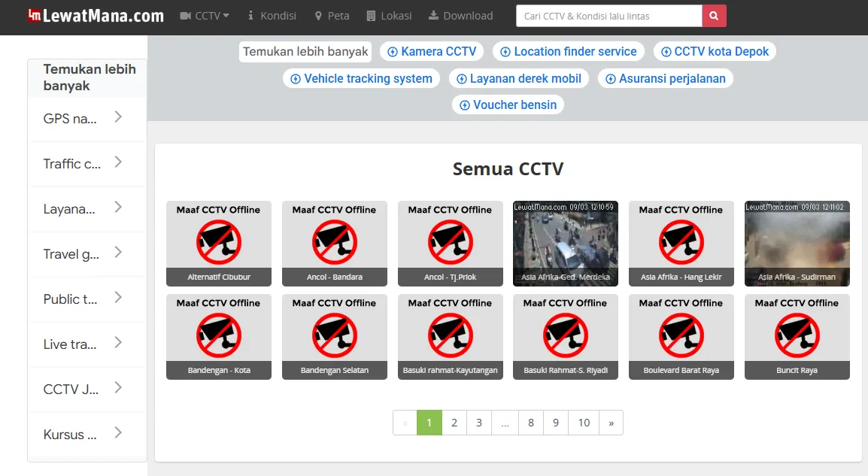Click the CCTV search input field
Image resolution: width=868 pixels, height=476 pixels.
pyautogui.click(x=609, y=16)
